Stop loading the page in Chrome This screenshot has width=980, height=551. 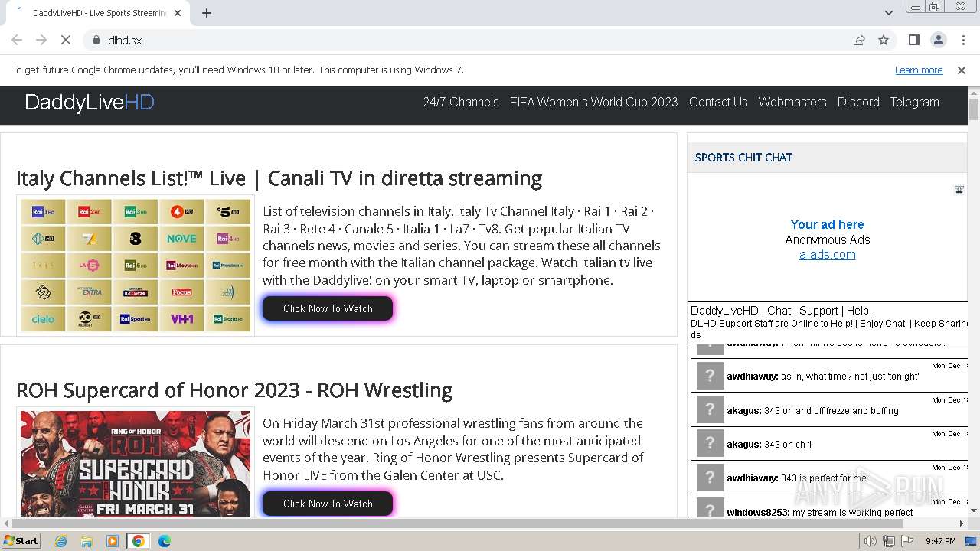click(66, 40)
